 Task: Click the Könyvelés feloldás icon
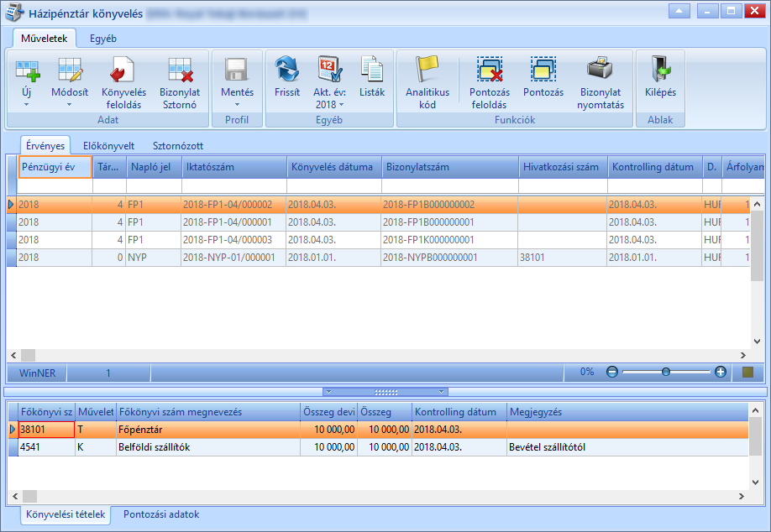[x=123, y=70]
